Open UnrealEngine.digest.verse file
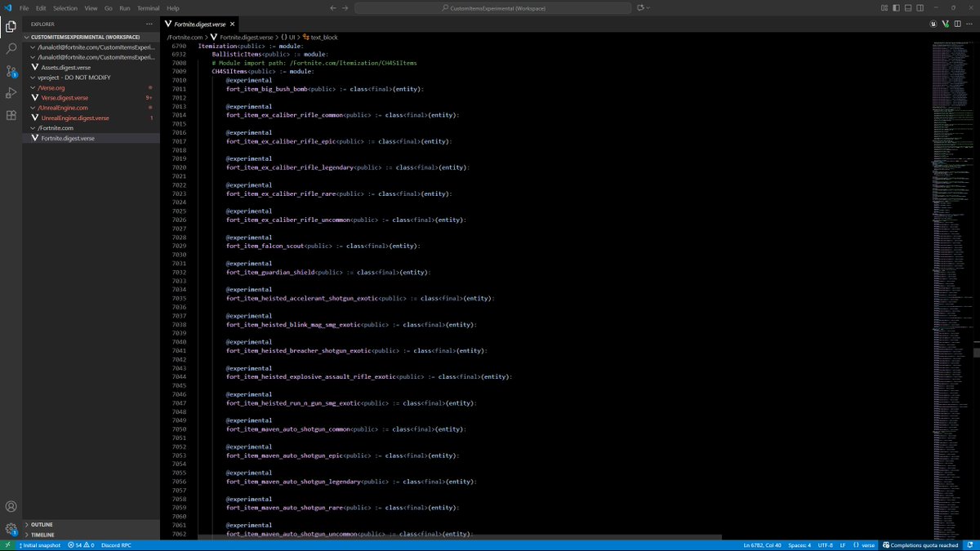This screenshot has height=551, width=980. (91, 118)
